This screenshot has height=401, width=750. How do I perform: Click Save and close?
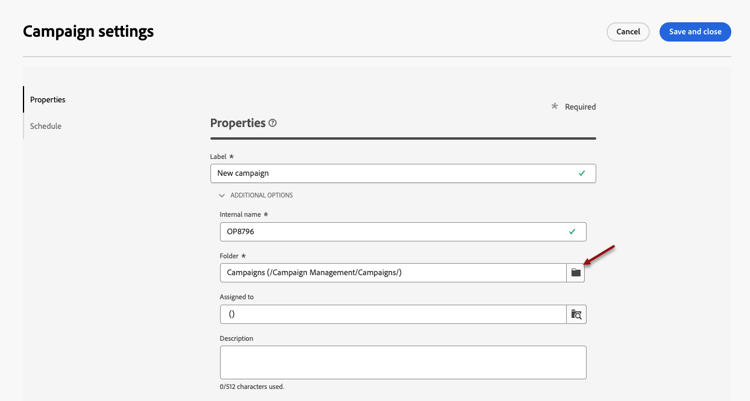click(695, 32)
